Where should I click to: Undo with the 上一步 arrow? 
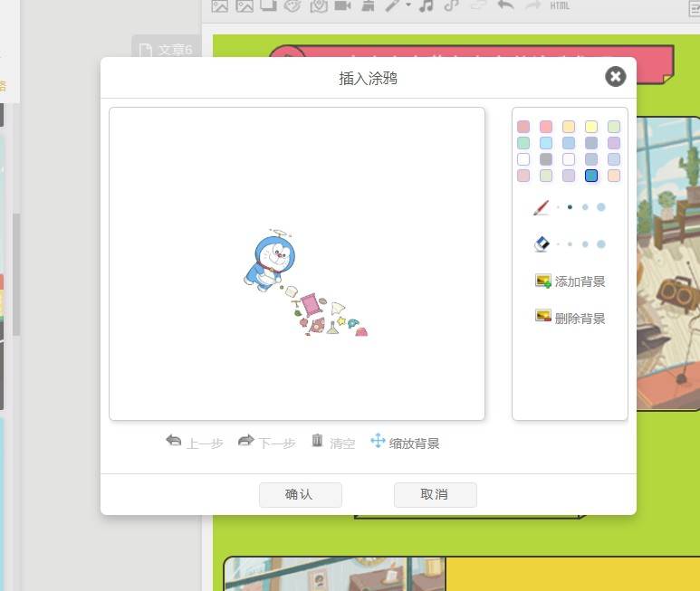pyautogui.click(x=174, y=441)
